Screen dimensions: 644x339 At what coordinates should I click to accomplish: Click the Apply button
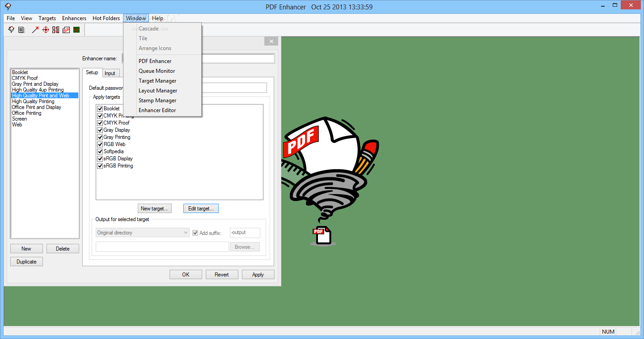click(258, 275)
